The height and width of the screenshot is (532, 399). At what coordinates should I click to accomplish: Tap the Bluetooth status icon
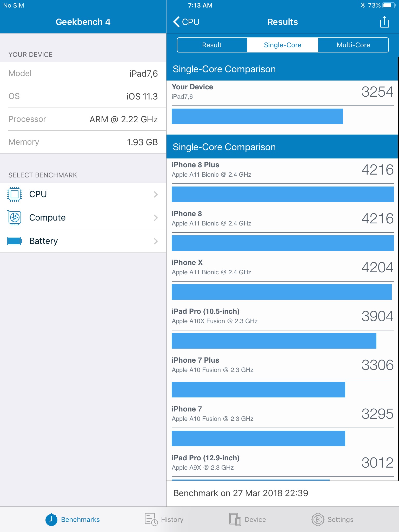pos(363,5)
